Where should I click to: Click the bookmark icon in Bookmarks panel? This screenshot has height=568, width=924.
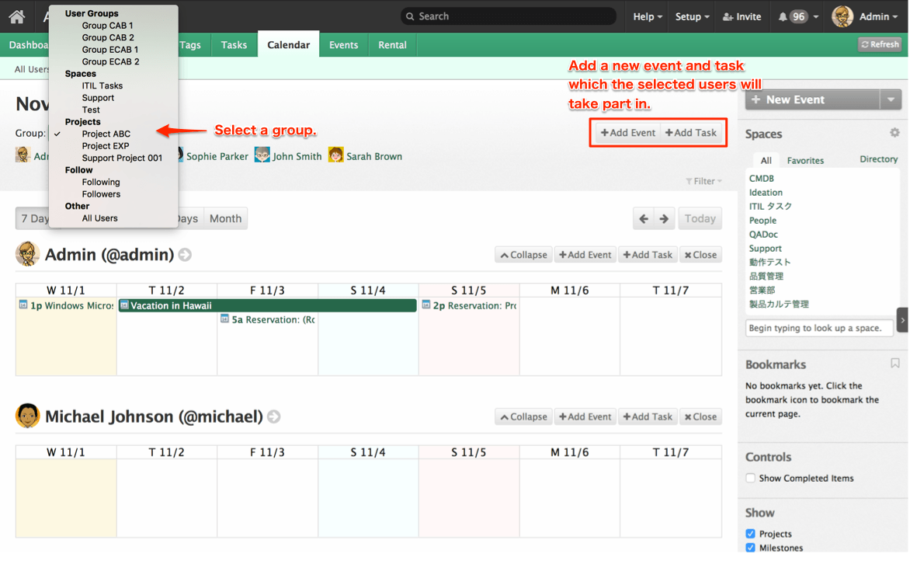pyautogui.click(x=894, y=364)
